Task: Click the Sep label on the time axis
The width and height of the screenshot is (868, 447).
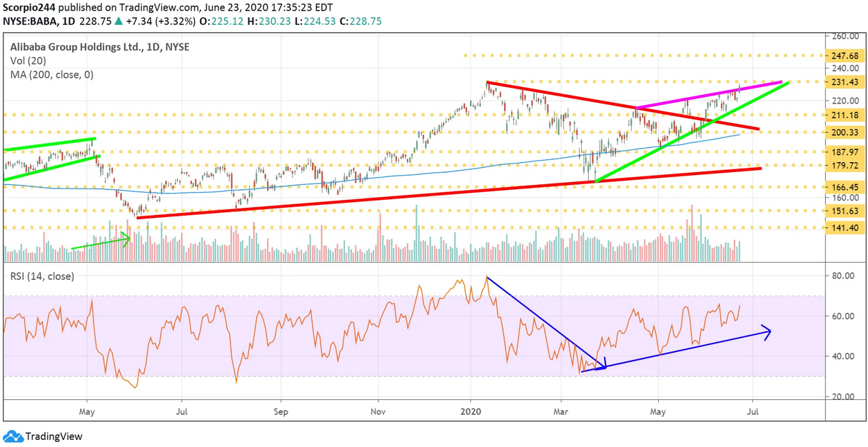Action: [x=281, y=411]
